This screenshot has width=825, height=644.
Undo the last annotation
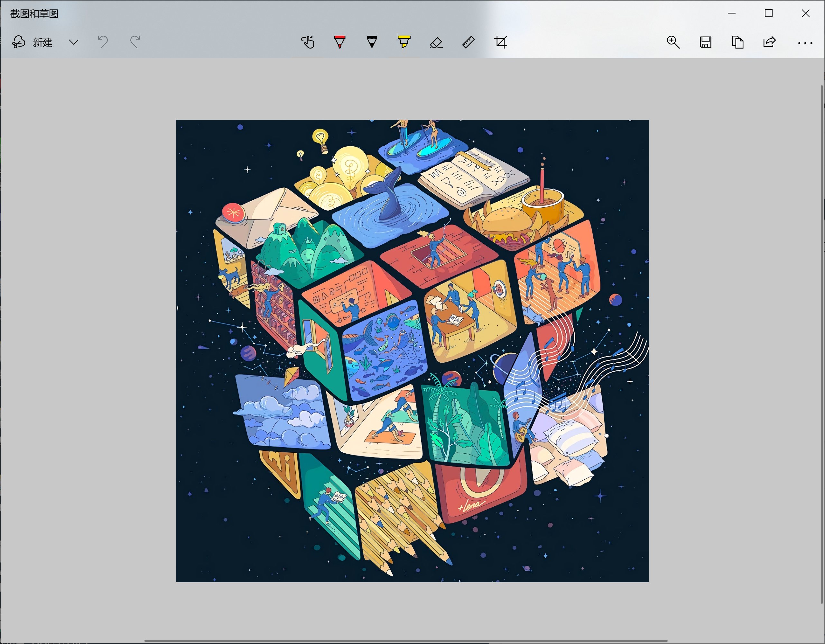click(x=103, y=42)
